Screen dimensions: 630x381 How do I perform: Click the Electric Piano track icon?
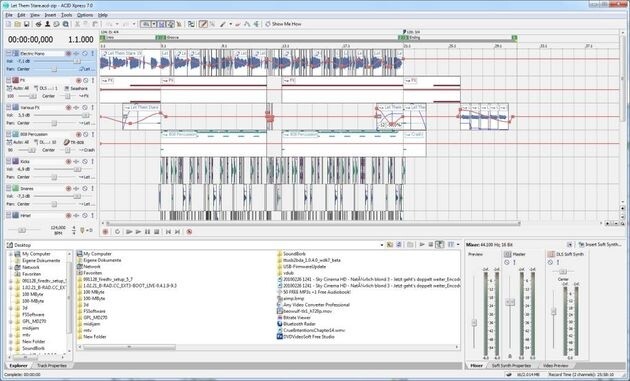click(16, 53)
